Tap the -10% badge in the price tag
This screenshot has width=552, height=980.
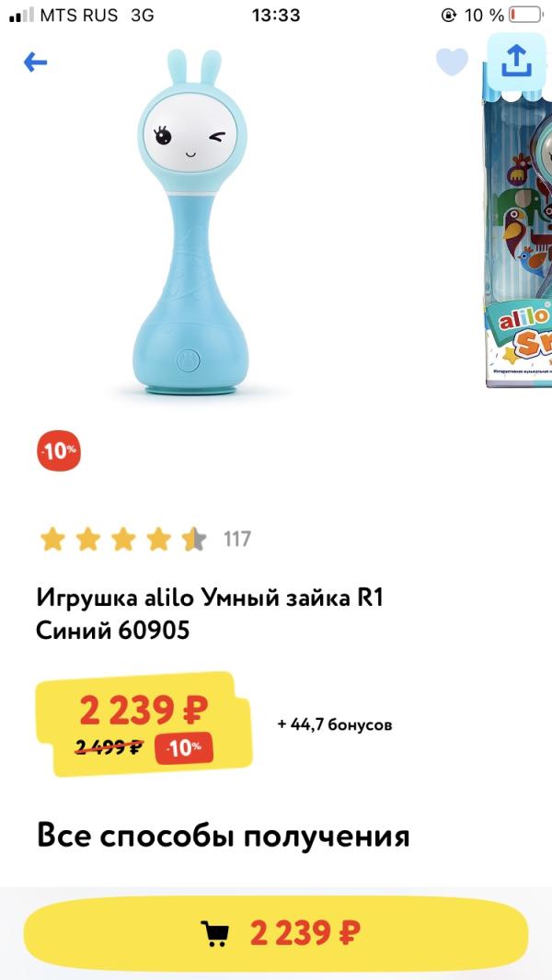(x=184, y=747)
